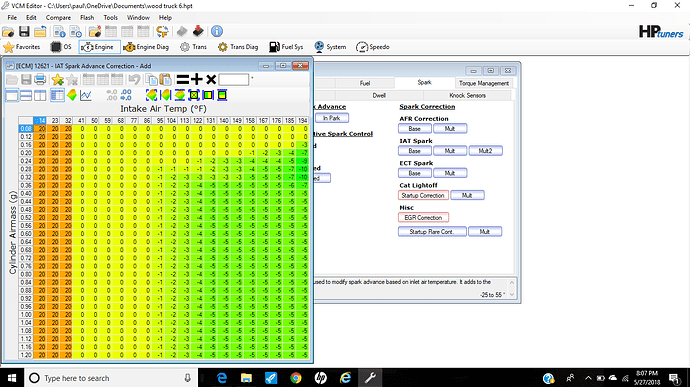The height and width of the screenshot is (387, 690).
Task: Click the printer icon in table window
Action: (40, 79)
